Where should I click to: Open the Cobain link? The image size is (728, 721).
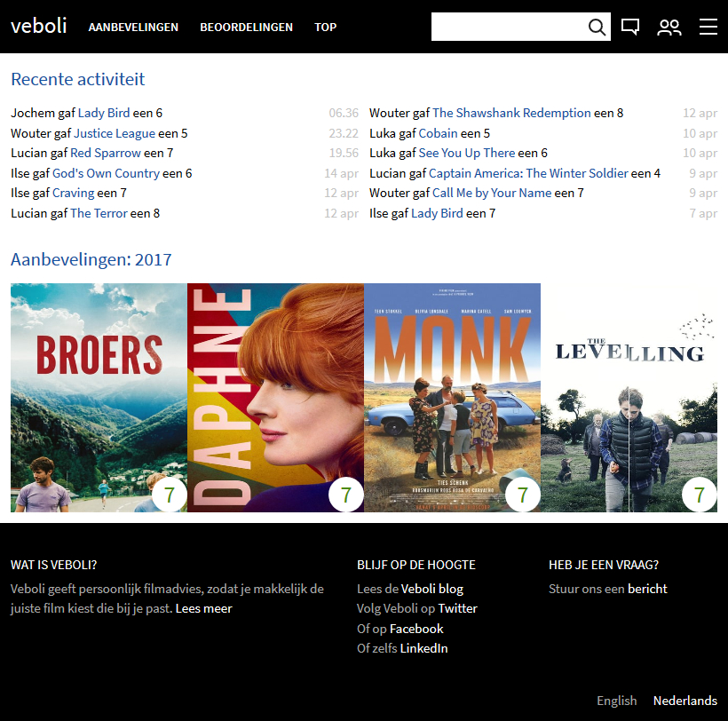click(439, 134)
